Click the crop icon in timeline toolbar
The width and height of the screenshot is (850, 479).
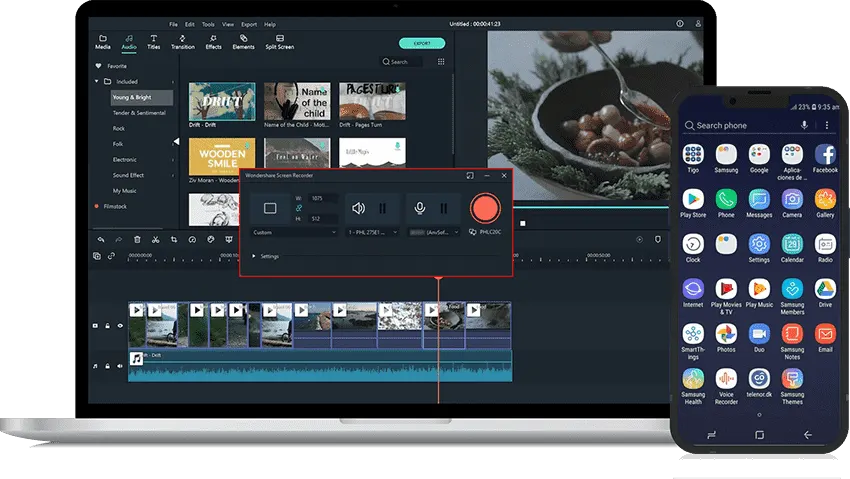(x=174, y=240)
